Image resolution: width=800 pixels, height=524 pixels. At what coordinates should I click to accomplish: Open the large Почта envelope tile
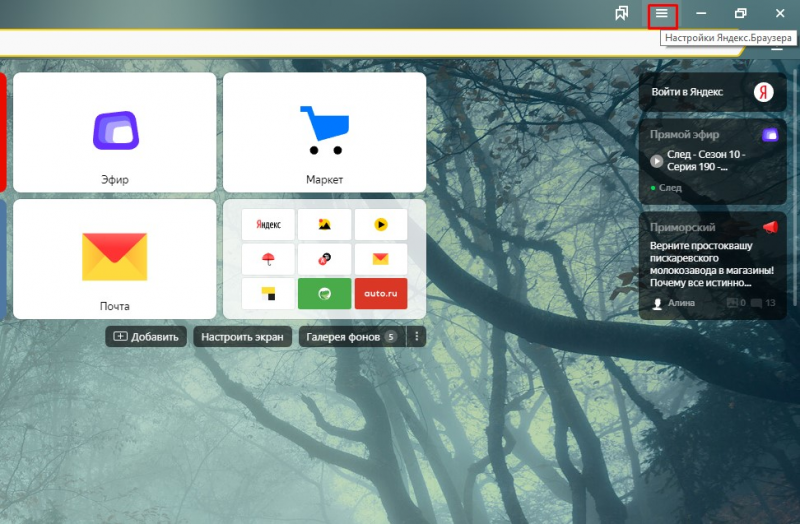point(114,259)
